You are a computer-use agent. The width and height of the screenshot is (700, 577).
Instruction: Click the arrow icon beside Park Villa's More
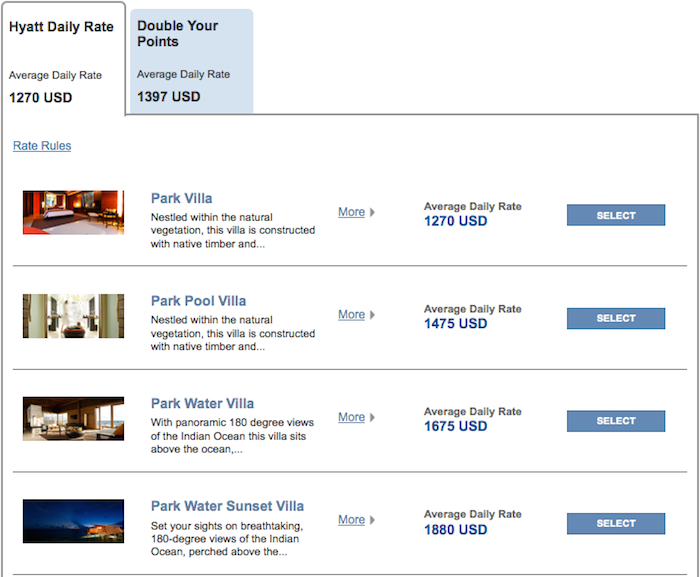point(373,212)
